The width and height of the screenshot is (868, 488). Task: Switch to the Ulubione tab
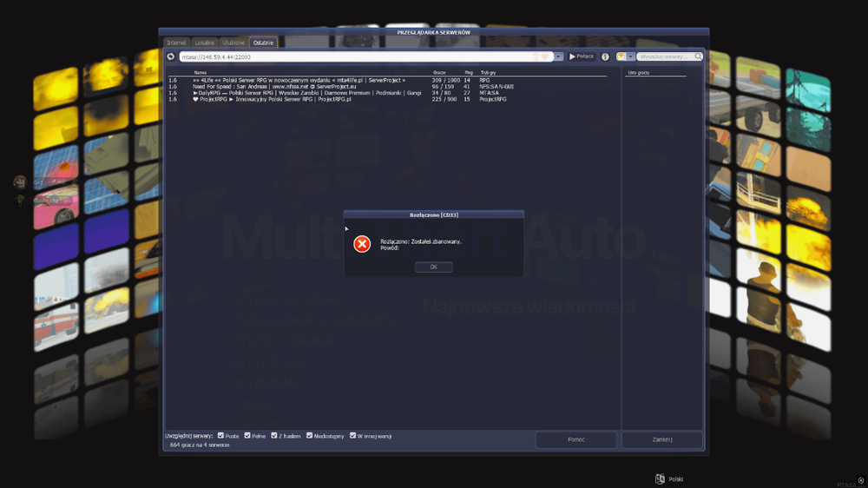click(233, 43)
